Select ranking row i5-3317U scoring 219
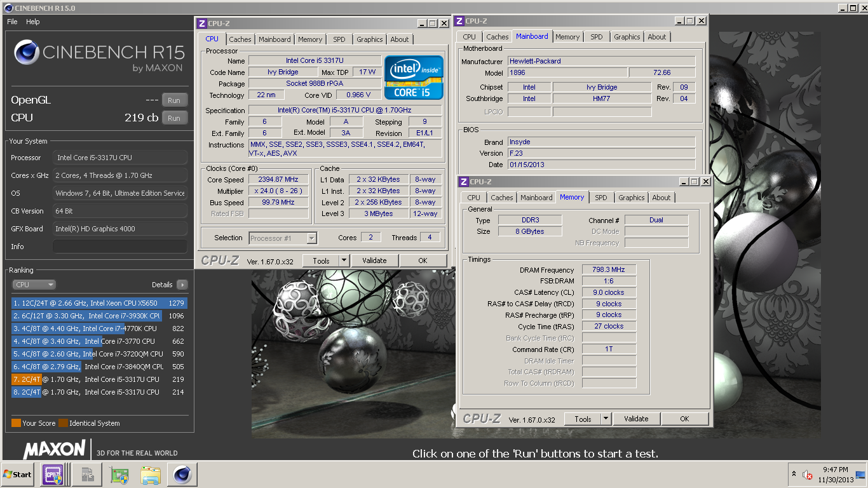 coord(99,379)
